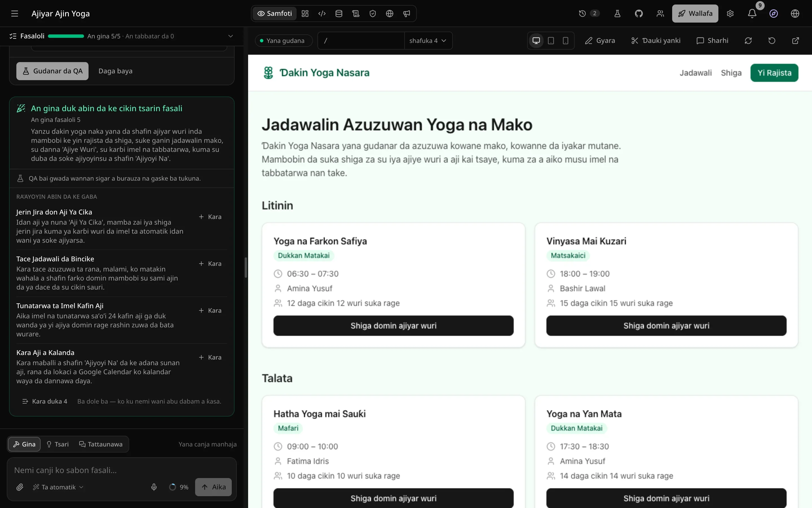Open notifications bell with badge 9
812x508 pixels.
(752, 14)
